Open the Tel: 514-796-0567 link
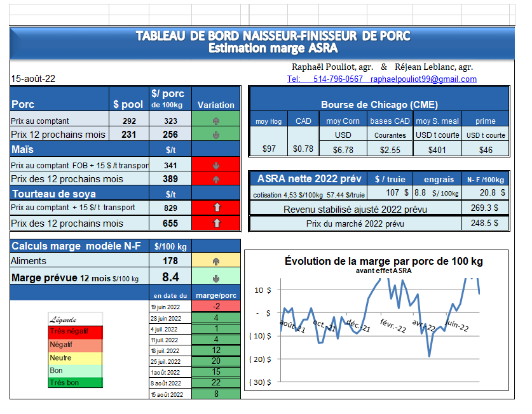Screen dimensions: 532x414 (325, 79)
